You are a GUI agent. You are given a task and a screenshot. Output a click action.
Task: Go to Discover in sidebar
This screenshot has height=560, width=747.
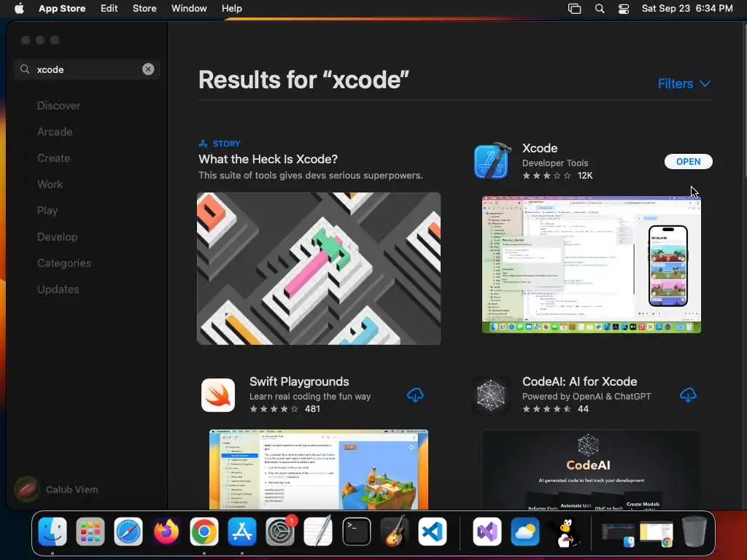pos(58,106)
